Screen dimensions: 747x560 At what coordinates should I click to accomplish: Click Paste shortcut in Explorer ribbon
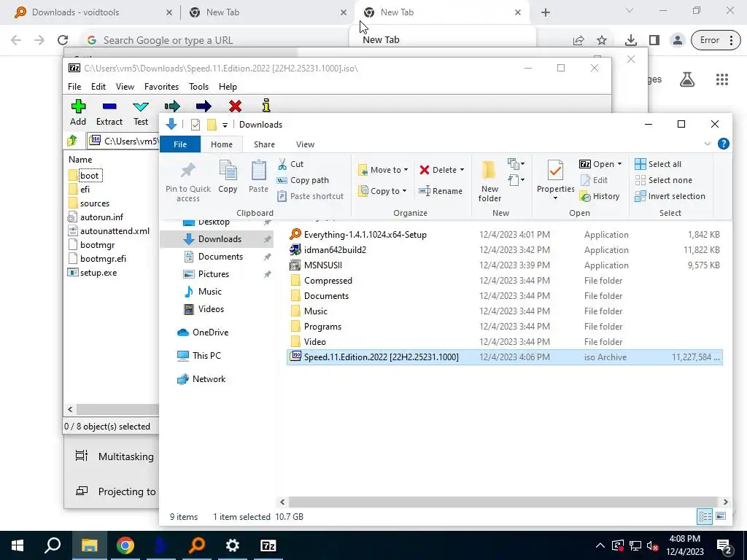(310, 196)
